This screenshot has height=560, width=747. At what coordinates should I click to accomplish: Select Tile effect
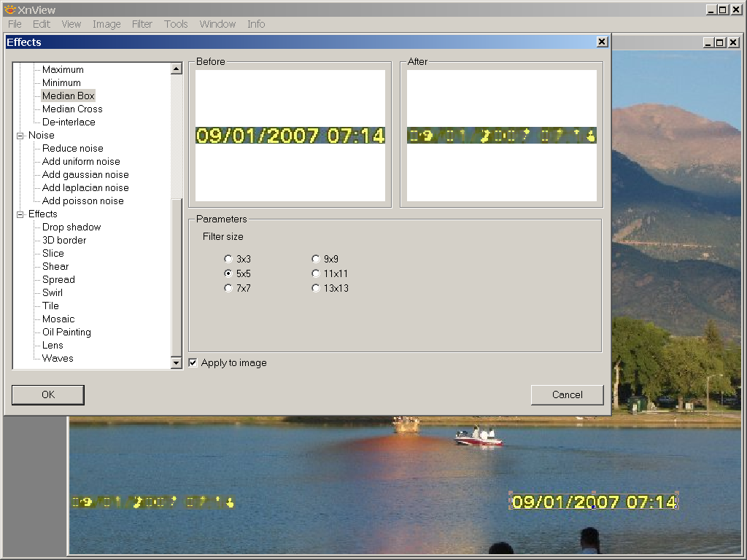pyautogui.click(x=50, y=306)
